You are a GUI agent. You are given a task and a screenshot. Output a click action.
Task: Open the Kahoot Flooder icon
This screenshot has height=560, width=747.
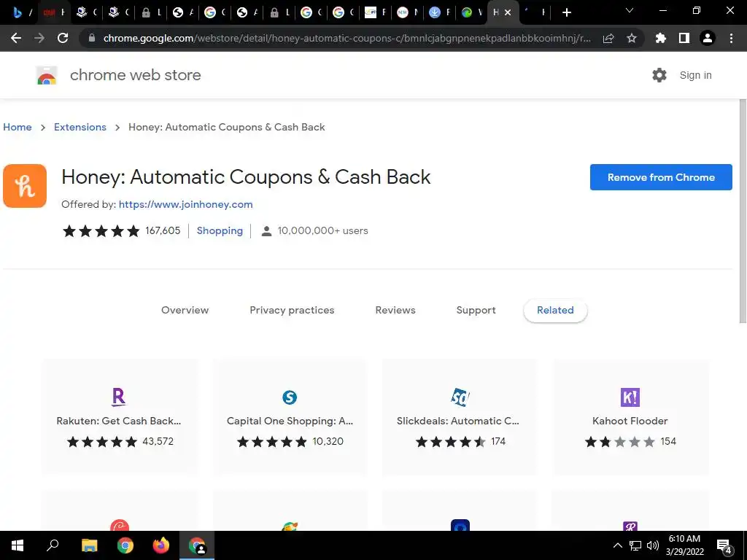(630, 397)
